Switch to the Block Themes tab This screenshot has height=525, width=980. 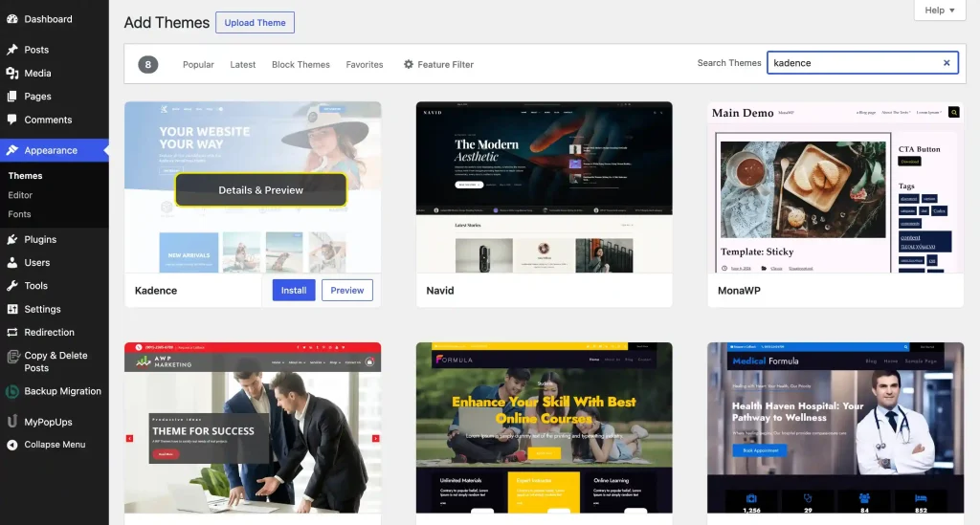(301, 64)
